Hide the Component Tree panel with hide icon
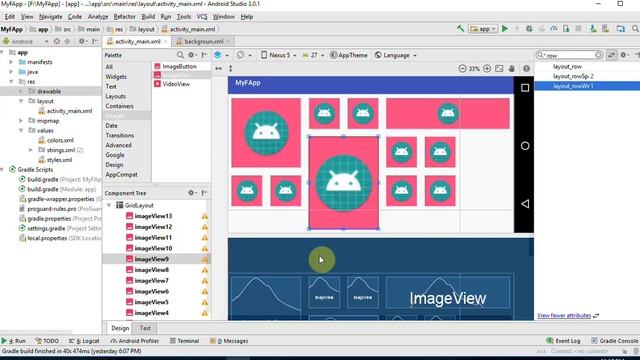This screenshot has width=640, height=360. (204, 193)
